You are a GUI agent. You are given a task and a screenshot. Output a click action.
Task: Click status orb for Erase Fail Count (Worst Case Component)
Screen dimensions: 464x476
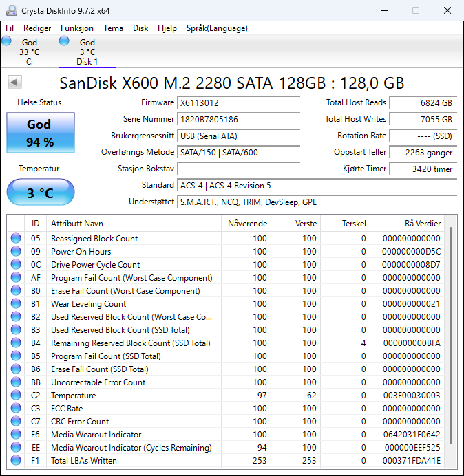pyautogui.click(x=16, y=290)
